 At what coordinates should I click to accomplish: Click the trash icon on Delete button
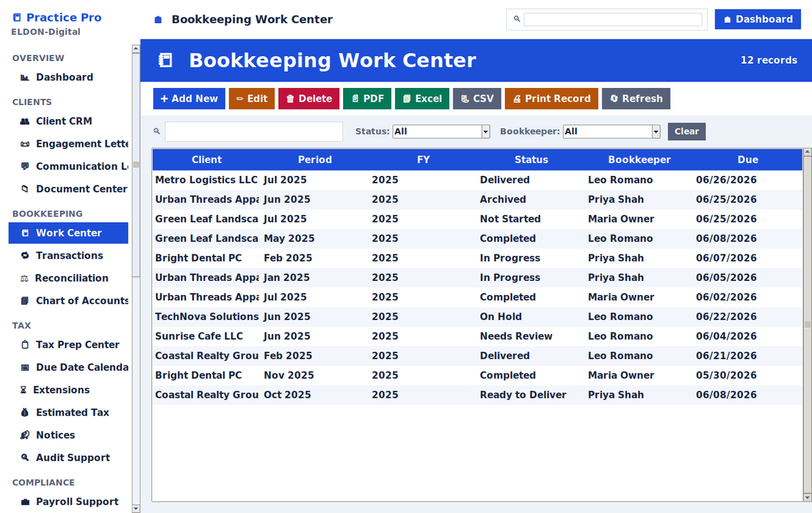290,99
